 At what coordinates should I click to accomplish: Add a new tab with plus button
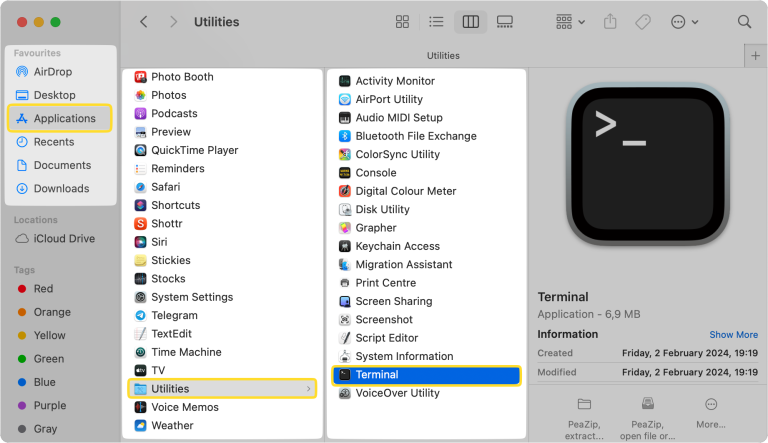tap(755, 56)
